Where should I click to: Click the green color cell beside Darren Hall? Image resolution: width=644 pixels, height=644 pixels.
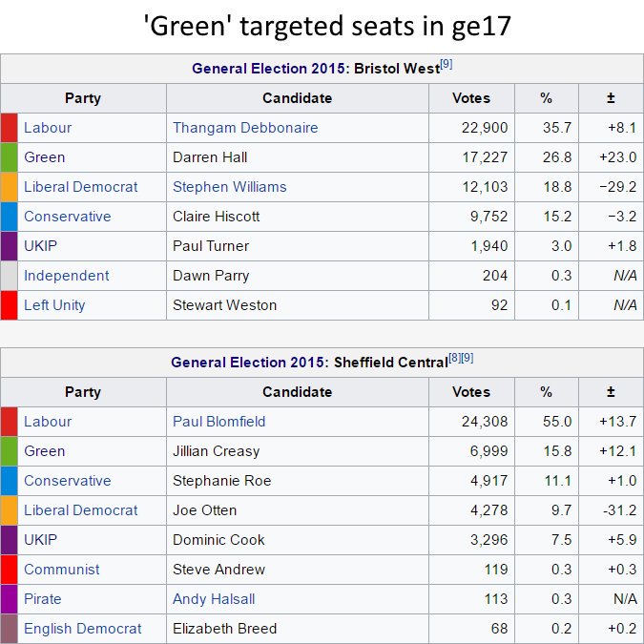point(9,157)
